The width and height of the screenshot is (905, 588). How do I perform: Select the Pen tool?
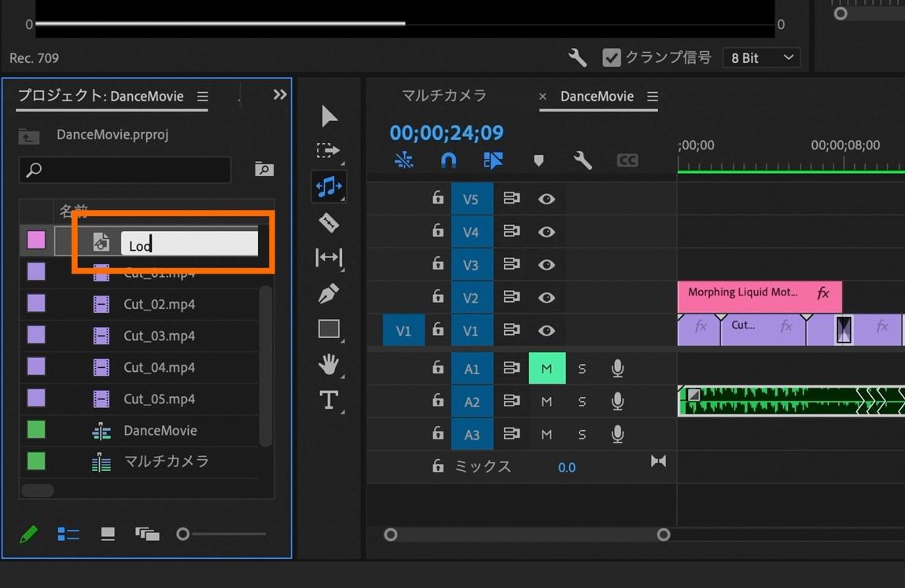click(x=329, y=294)
